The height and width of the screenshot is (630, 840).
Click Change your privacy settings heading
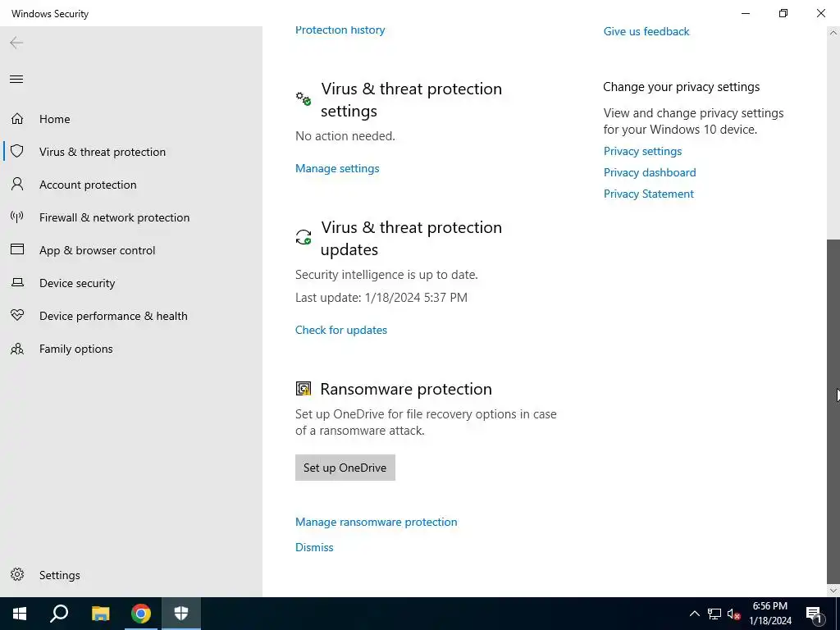681,87
